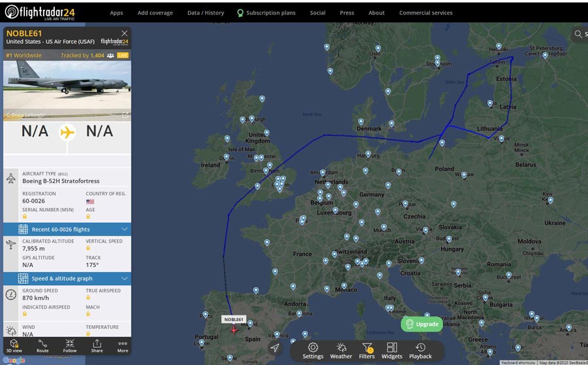The height and width of the screenshot is (365, 588).
Task: Open Data / History menu
Action: [x=206, y=13]
